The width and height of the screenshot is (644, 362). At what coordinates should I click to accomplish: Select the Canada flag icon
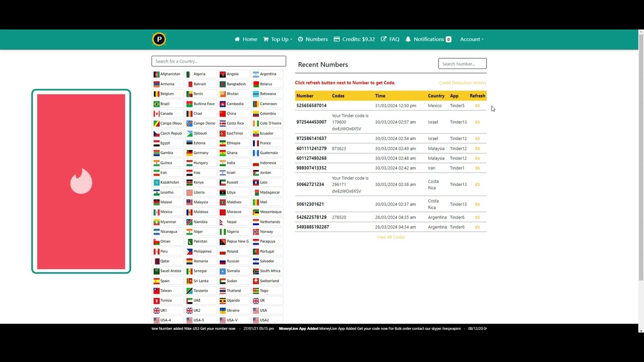tap(156, 114)
